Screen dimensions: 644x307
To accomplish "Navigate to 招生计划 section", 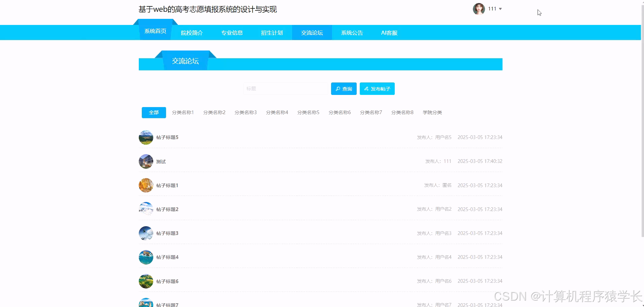I will click(271, 32).
